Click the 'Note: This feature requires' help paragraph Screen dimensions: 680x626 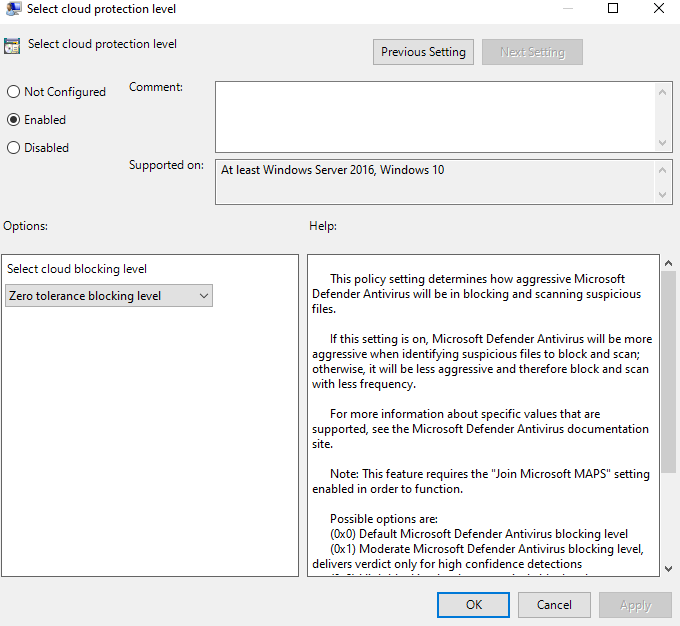pos(481,481)
